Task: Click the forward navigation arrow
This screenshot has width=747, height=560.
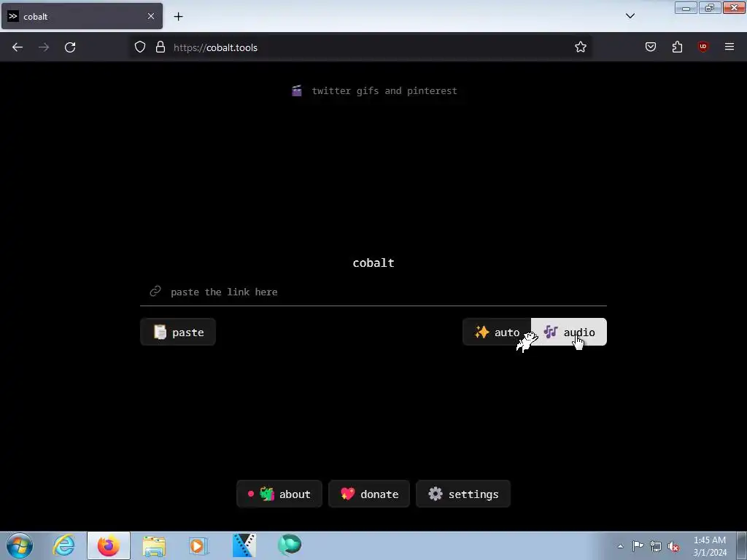Action: pyautogui.click(x=44, y=47)
